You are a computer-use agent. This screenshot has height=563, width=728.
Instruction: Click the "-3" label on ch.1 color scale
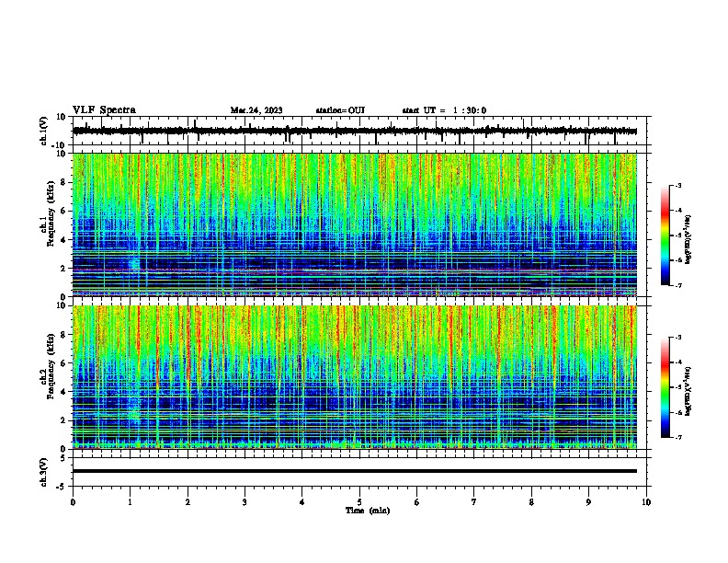tap(678, 185)
